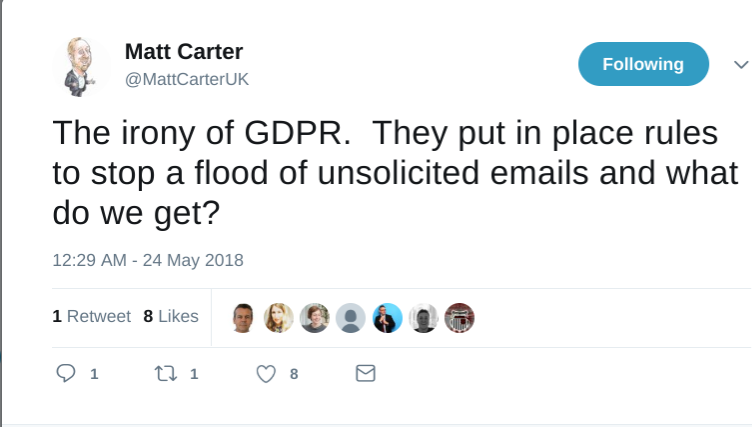The image size is (752, 427).
Task: View who retweeted via "1 Retweet"
Action: coord(91,316)
